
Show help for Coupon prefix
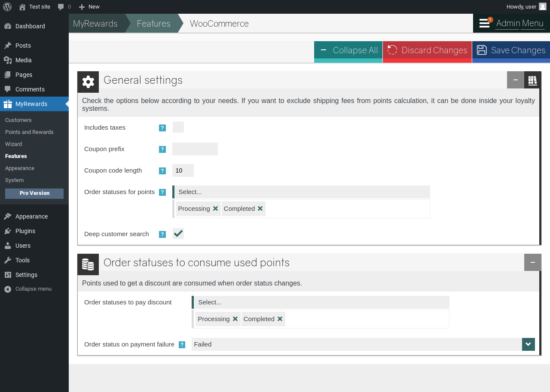(x=162, y=149)
